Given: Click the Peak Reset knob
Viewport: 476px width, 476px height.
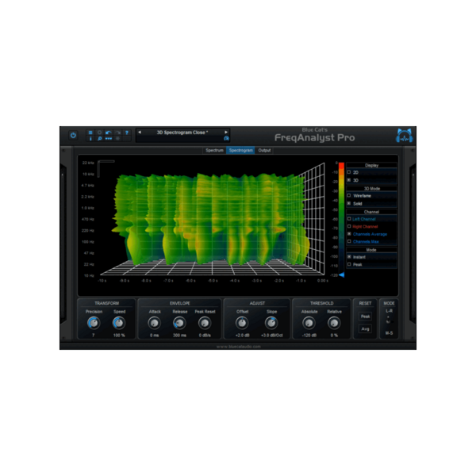Looking at the screenshot, I should 205,323.
